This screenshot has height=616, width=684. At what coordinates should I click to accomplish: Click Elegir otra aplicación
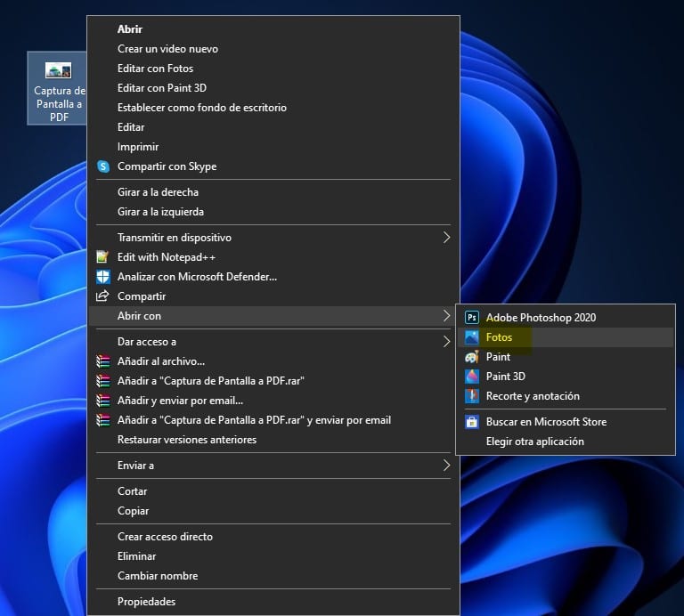point(566,442)
